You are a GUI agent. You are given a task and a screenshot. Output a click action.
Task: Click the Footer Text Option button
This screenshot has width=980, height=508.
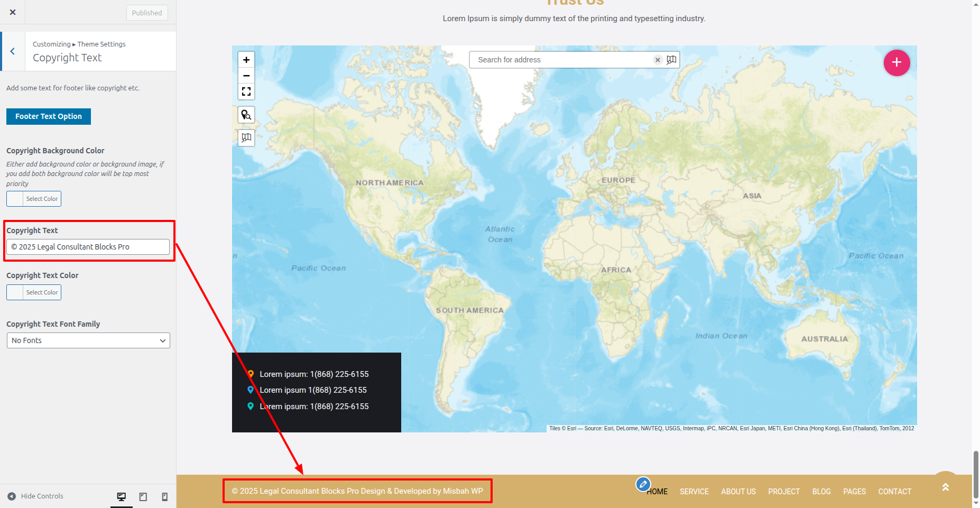49,116
